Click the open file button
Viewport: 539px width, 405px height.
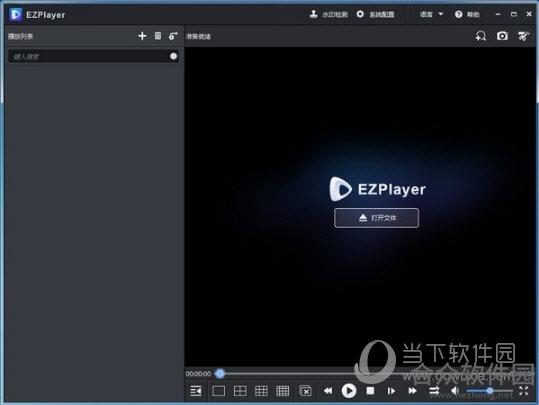point(376,218)
